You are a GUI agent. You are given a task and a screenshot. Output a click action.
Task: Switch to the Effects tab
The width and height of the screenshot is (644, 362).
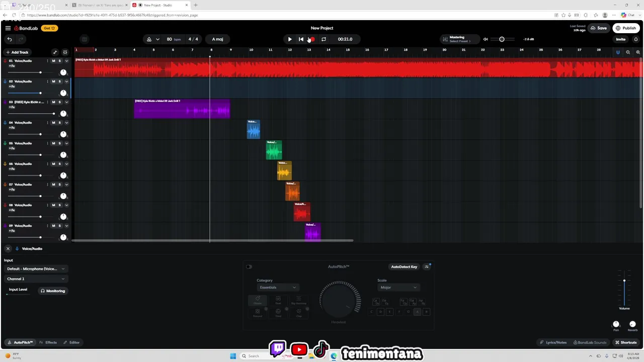point(48,342)
